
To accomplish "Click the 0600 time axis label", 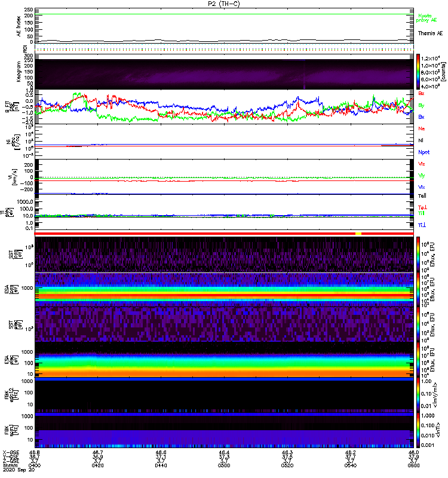I will pos(413,465).
